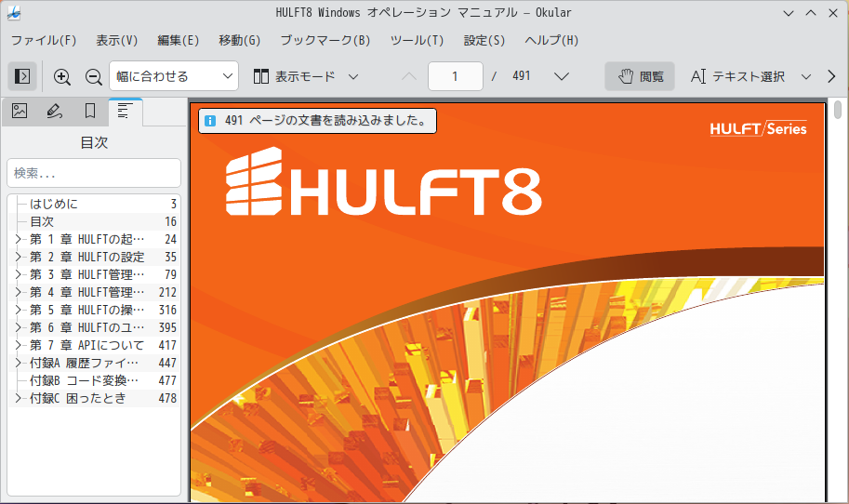The height and width of the screenshot is (504, 849).
Task: Toggle the sidebar panel button
Action: click(x=21, y=76)
